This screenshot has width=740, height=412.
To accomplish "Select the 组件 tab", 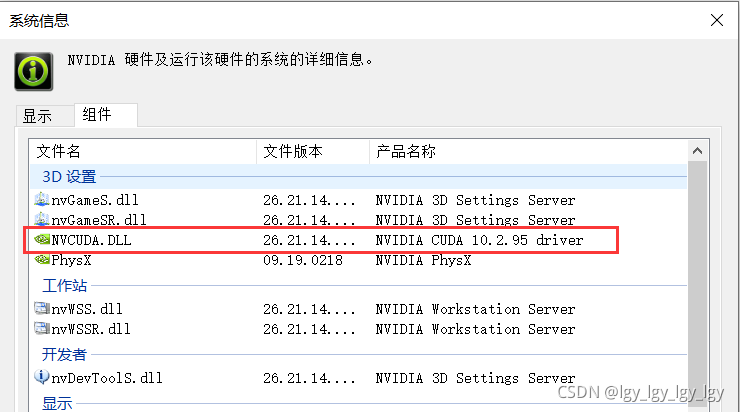I will point(106,115).
